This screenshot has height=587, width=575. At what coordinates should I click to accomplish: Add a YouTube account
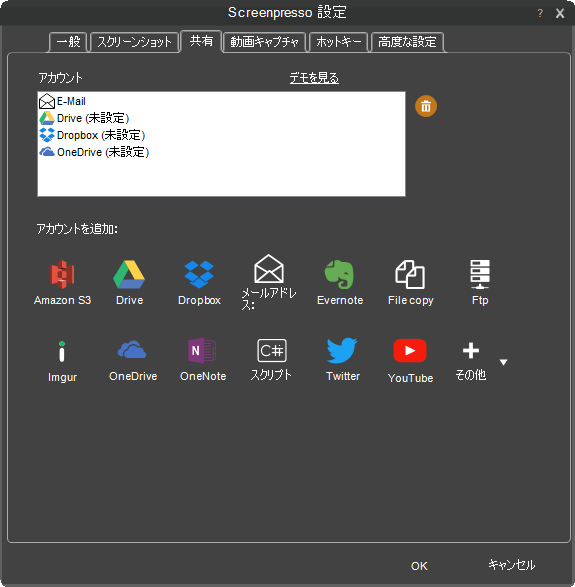click(410, 361)
